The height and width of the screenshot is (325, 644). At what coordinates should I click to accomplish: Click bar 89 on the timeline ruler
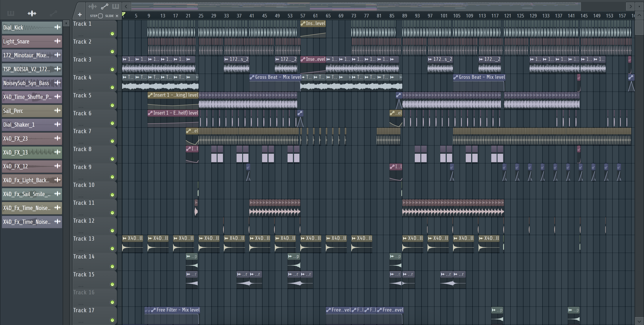click(x=405, y=16)
